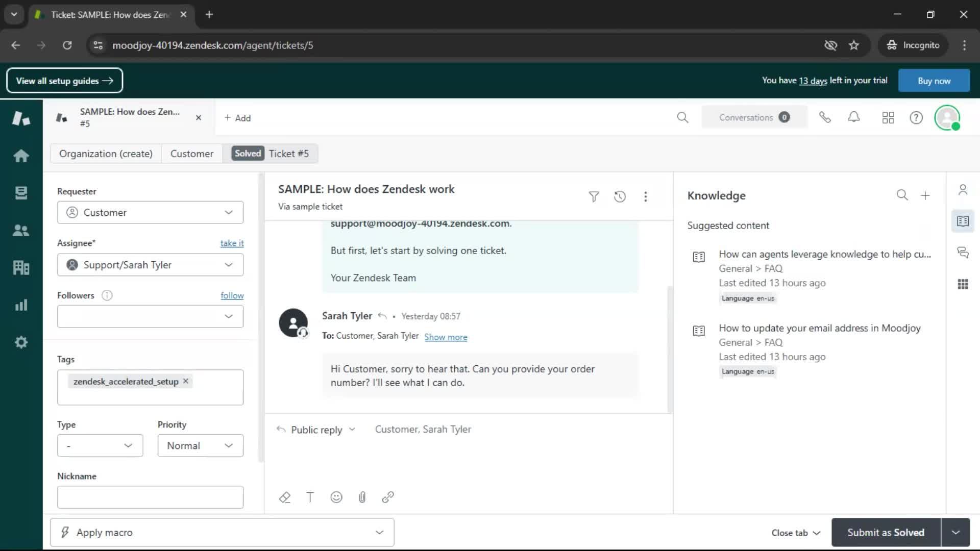Go to Home dashboard in sidebar

[x=21, y=156]
